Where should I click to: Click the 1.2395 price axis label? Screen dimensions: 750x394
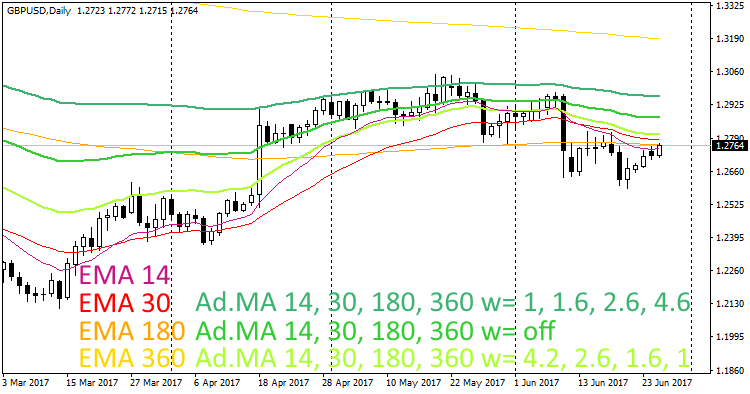(x=730, y=238)
